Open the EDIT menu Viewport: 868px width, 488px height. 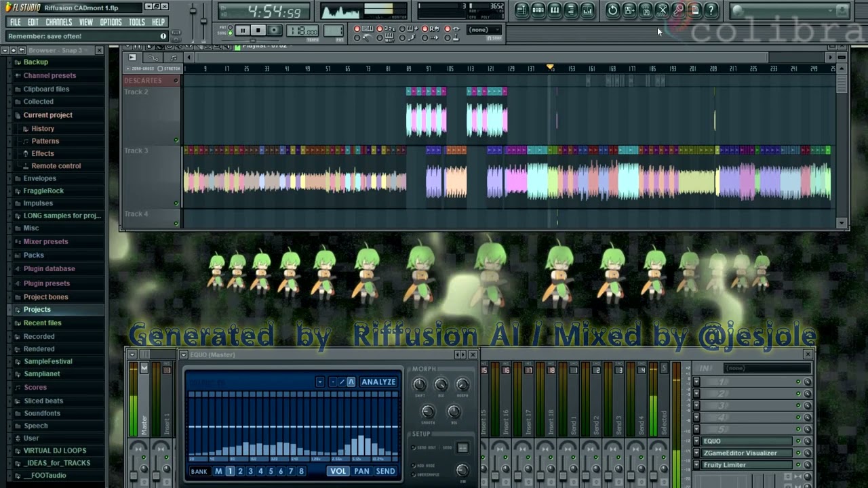tap(33, 22)
